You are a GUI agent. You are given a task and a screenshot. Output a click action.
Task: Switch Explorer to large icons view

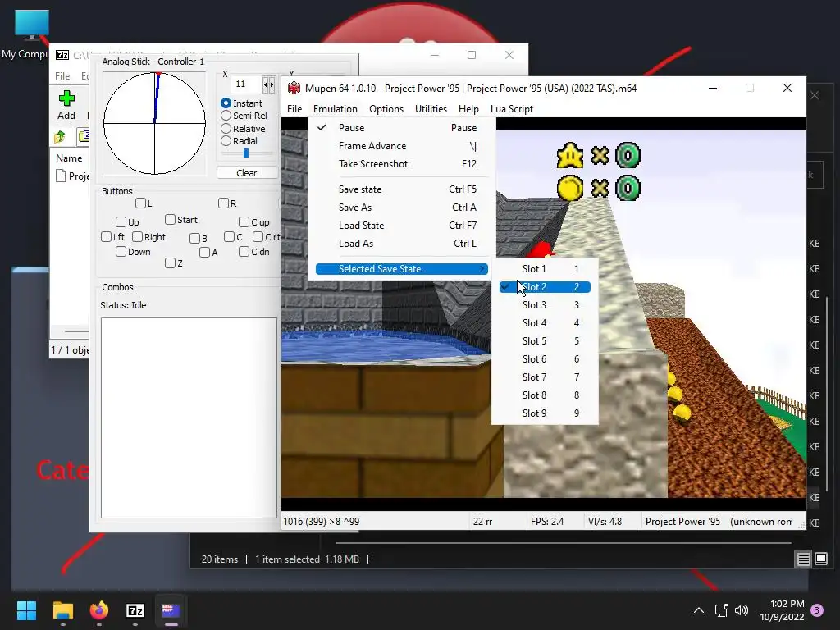coord(821,559)
